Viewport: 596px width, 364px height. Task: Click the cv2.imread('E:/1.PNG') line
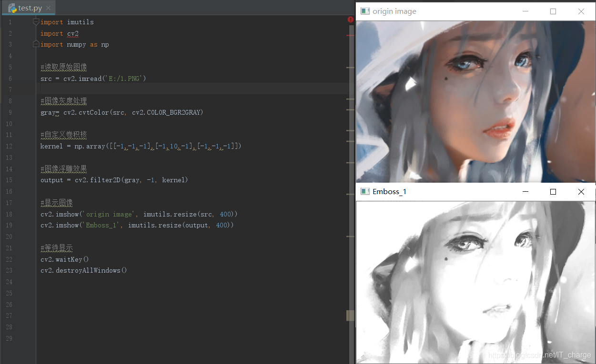tap(93, 79)
